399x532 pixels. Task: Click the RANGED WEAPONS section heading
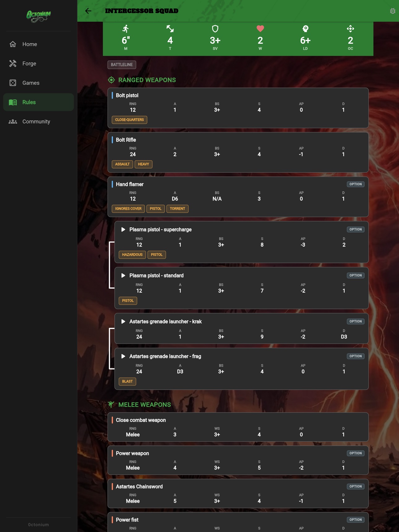[x=147, y=80]
